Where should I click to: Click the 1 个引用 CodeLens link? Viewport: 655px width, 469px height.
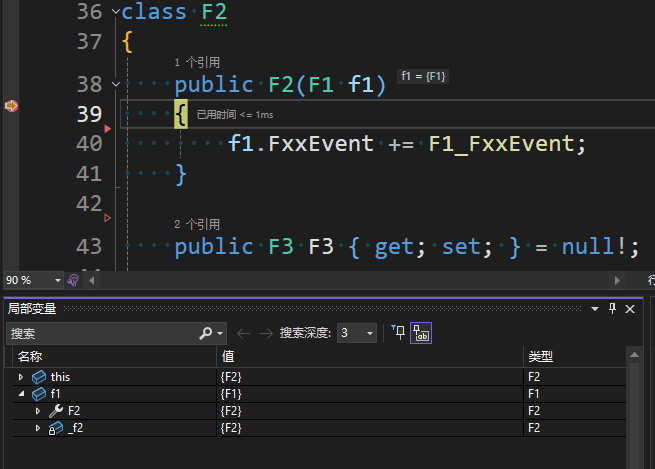pos(197,63)
